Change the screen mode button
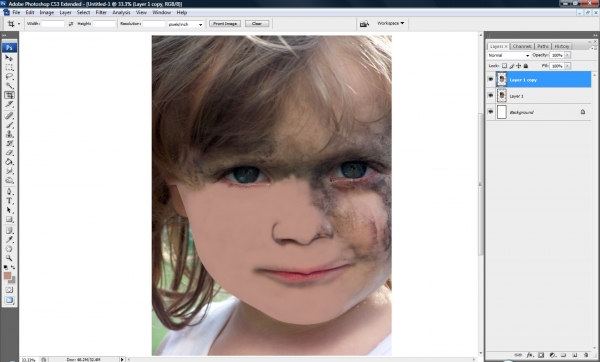Viewport: 600px width, 362px height. point(9,300)
